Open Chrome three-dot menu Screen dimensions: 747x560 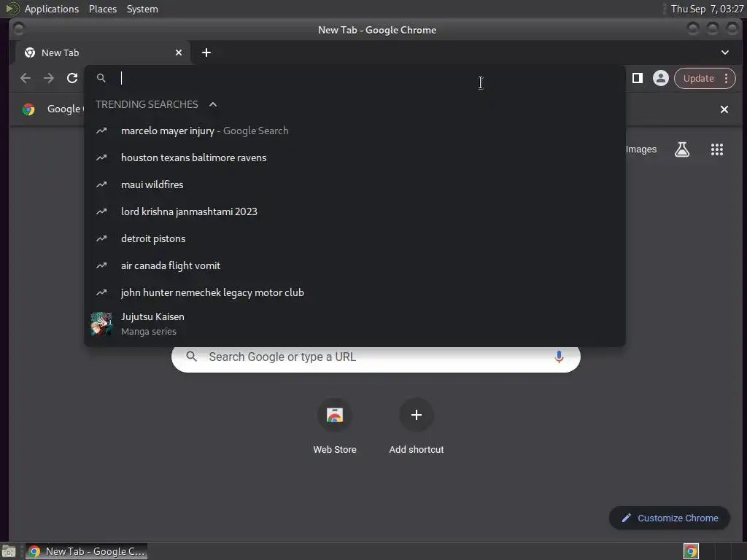click(726, 78)
